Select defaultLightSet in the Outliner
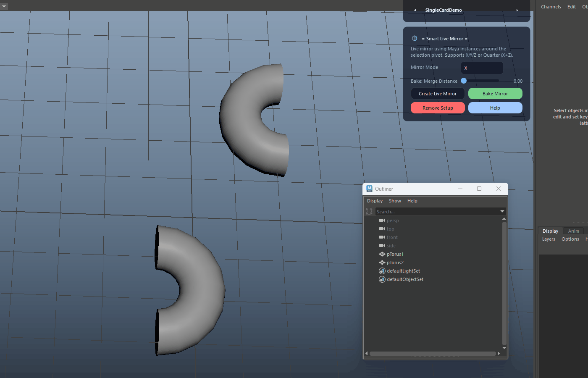The width and height of the screenshot is (588, 378). pos(403,271)
